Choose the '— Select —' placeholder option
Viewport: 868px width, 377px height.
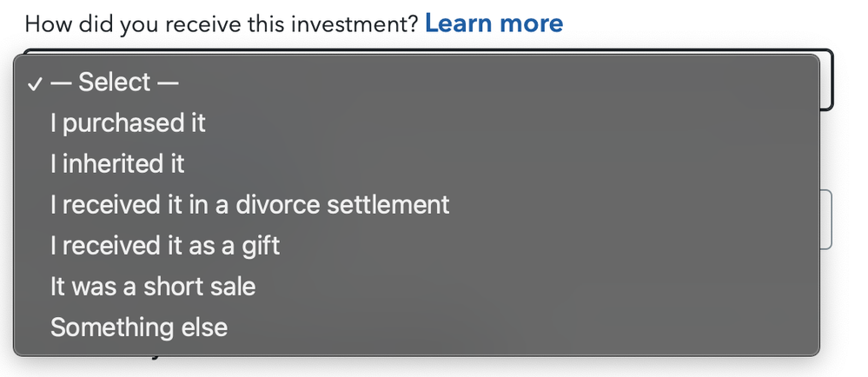coord(416,83)
